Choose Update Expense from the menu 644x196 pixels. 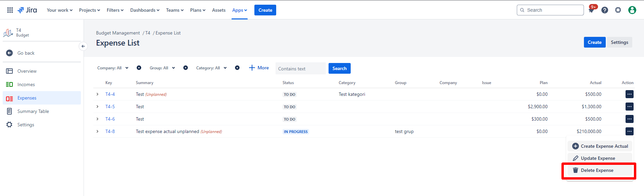pyautogui.click(x=600, y=158)
